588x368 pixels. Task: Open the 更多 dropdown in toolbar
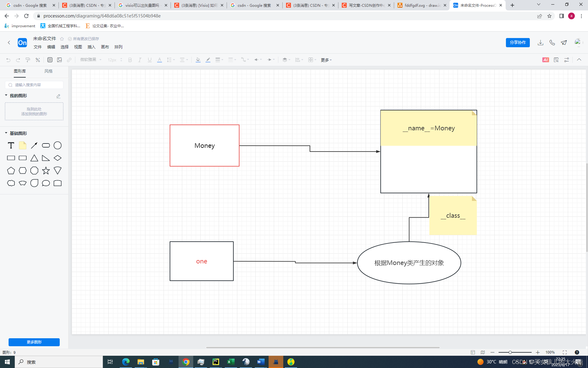pos(326,60)
